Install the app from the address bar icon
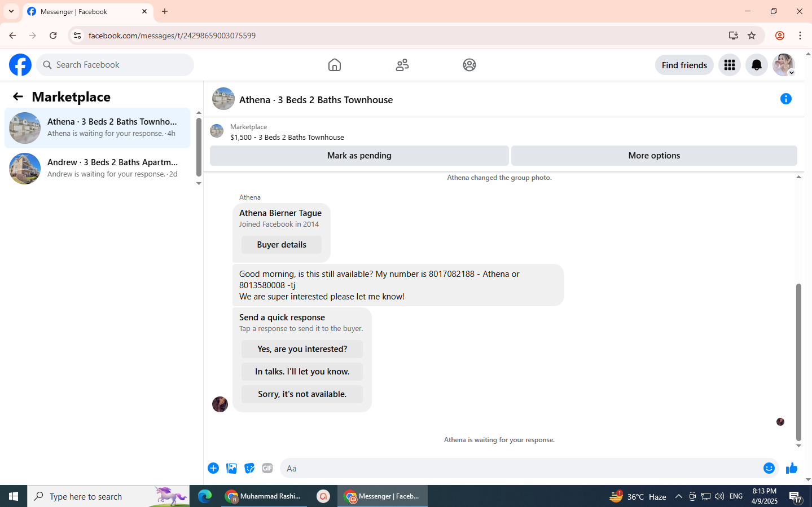The width and height of the screenshot is (812, 507). pos(734,36)
